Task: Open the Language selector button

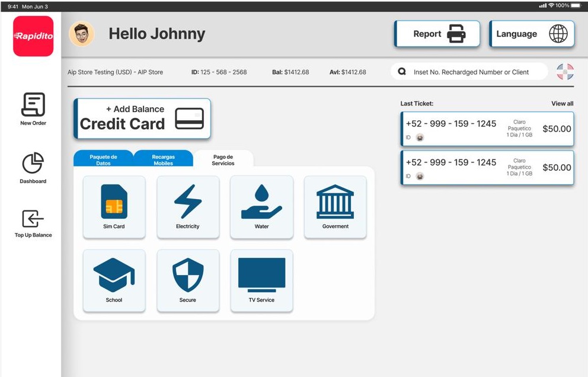Action: point(532,34)
